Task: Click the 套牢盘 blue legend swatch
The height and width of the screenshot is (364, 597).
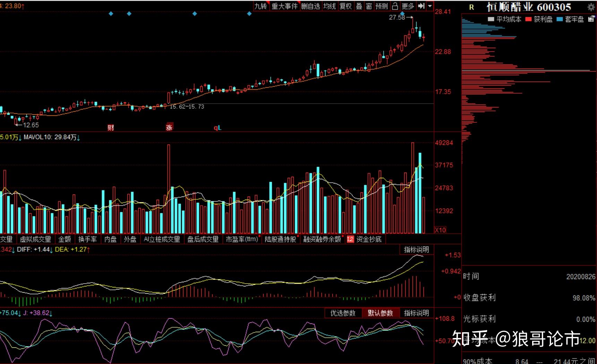Action: [x=559, y=19]
